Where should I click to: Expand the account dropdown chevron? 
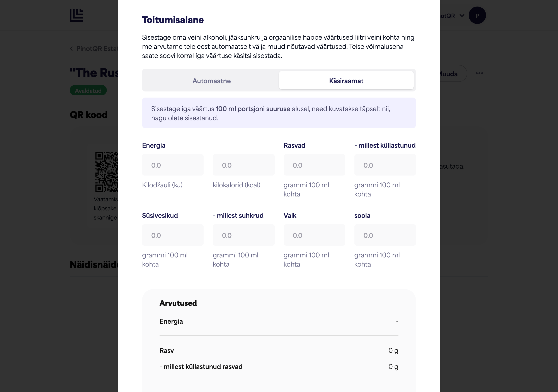[x=462, y=16]
